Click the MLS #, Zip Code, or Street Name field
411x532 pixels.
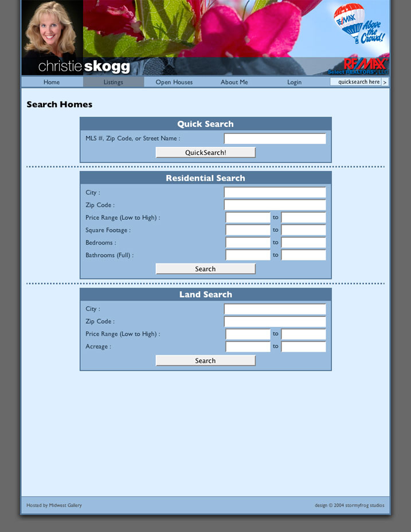coord(275,138)
